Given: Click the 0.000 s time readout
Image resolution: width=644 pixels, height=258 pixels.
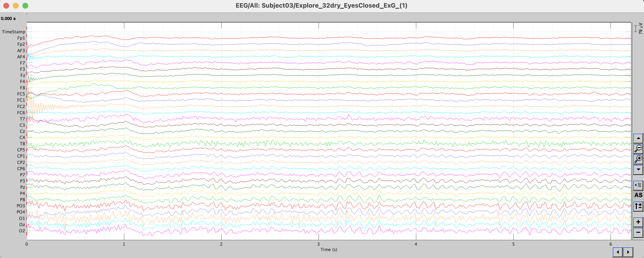Looking at the screenshot, I should click(x=8, y=19).
